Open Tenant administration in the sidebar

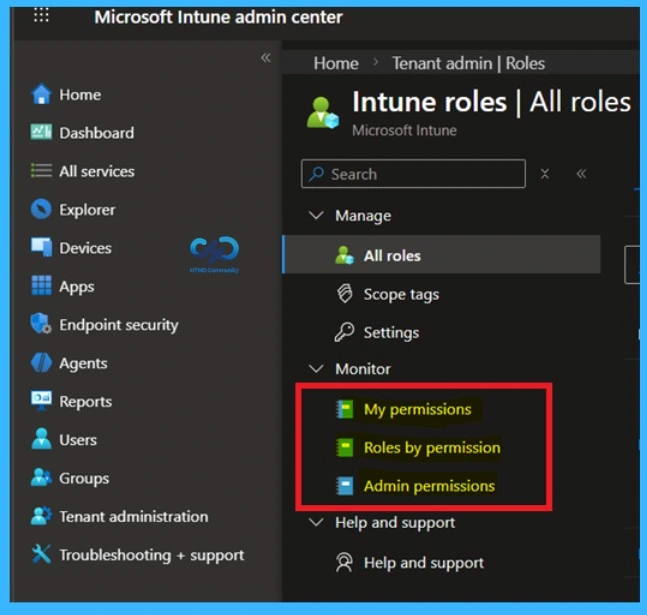[x=134, y=517]
